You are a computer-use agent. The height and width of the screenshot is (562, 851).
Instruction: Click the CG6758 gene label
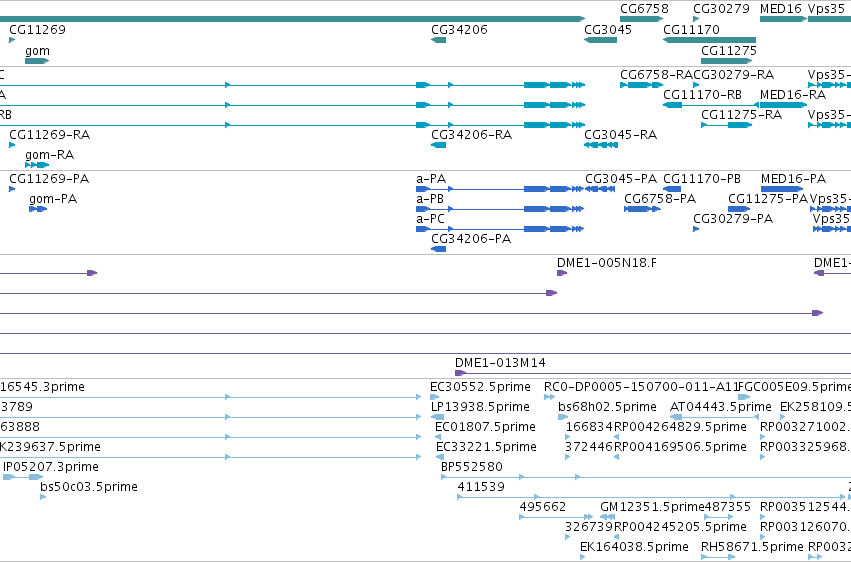point(644,9)
